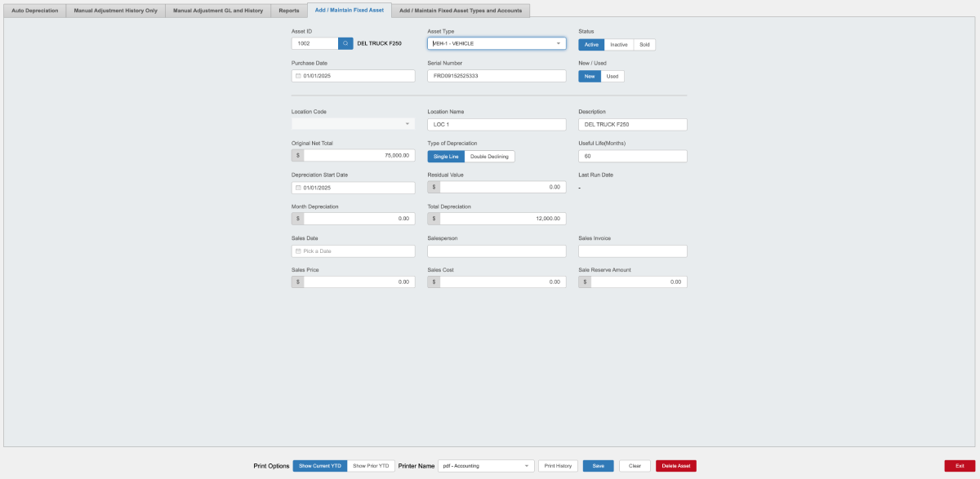Set Status to Inactive
This screenshot has width=980, height=479.
(619, 44)
